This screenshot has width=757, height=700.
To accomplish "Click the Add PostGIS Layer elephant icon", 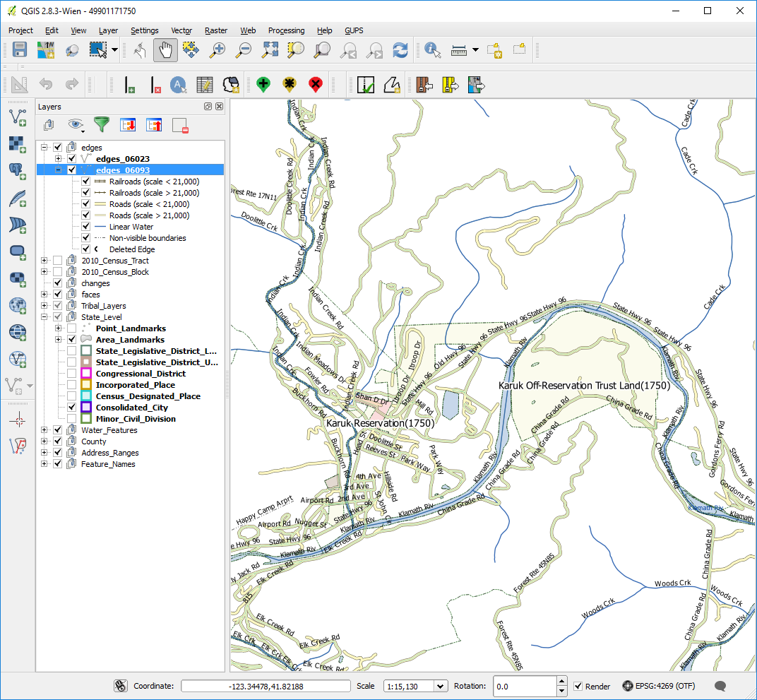I will (18, 170).
